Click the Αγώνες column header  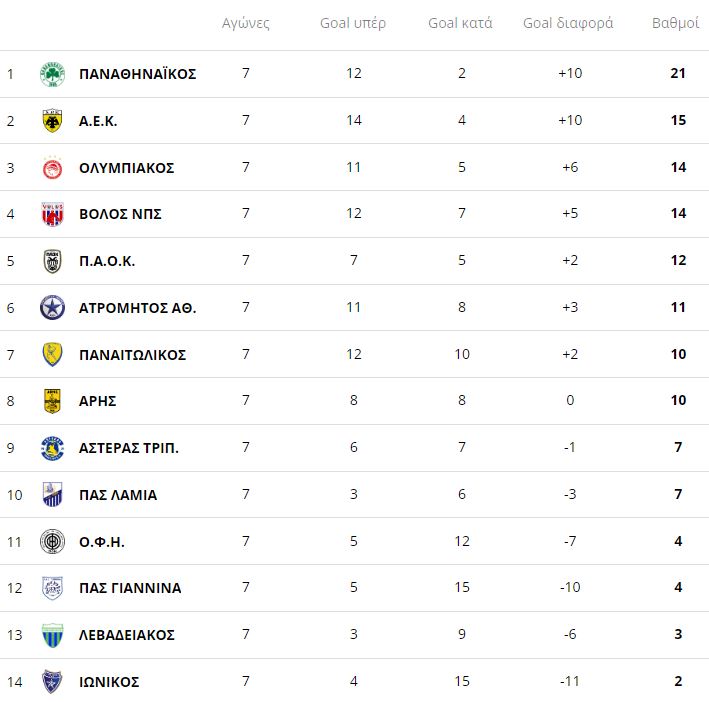(x=246, y=23)
